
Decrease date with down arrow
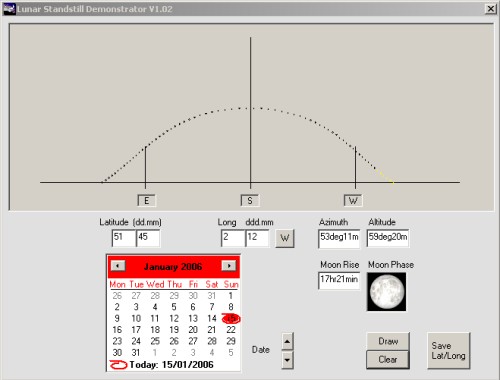tap(287, 360)
